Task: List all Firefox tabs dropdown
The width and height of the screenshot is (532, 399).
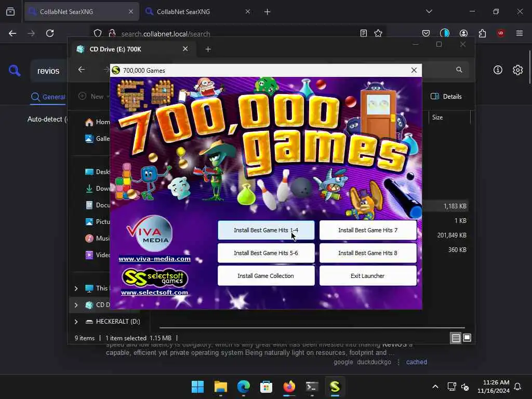Action: (x=429, y=11)
